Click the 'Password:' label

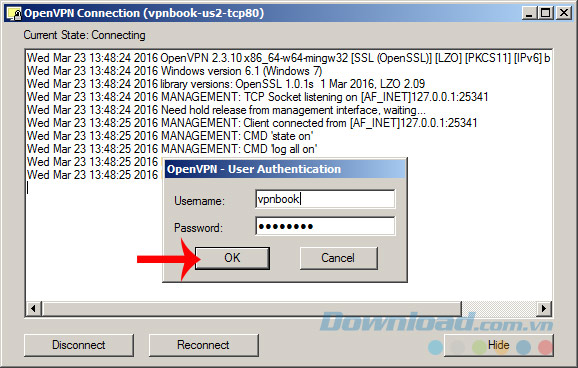(x=198, y=228)
